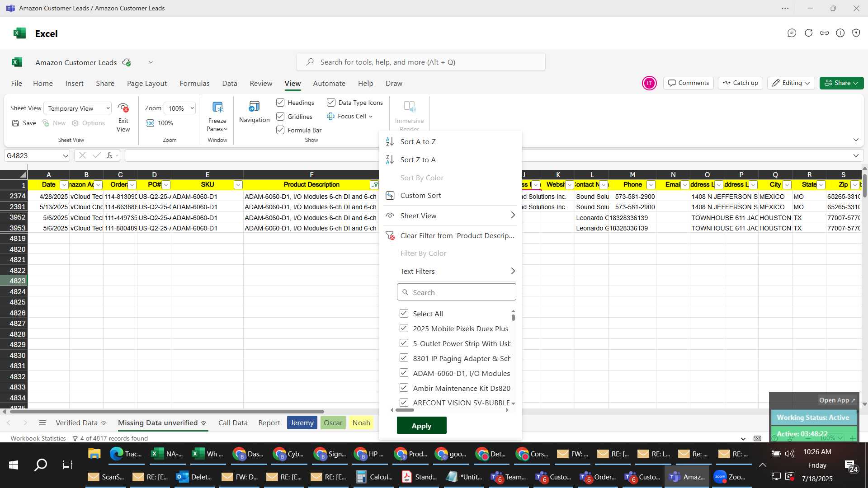Click the copy link icon in header
The height and width of the screenshot is (488, 868).
(x=825, y=33)
